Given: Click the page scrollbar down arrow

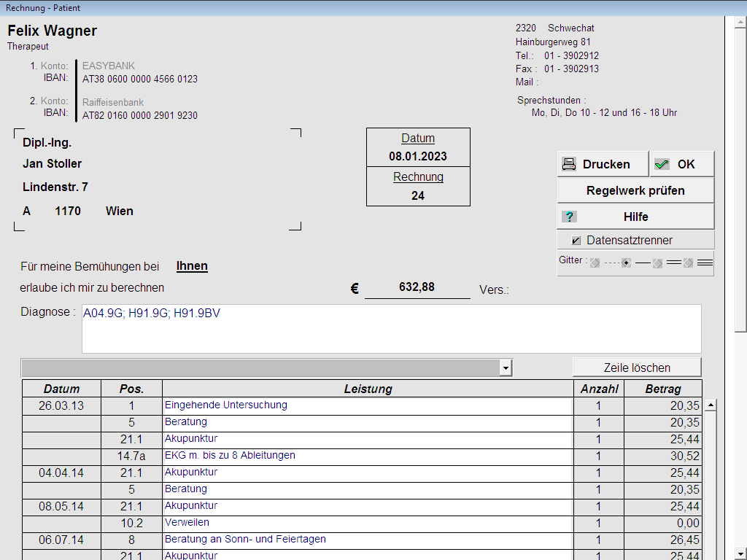Looking at the screenshot, I should coord(740,553).
